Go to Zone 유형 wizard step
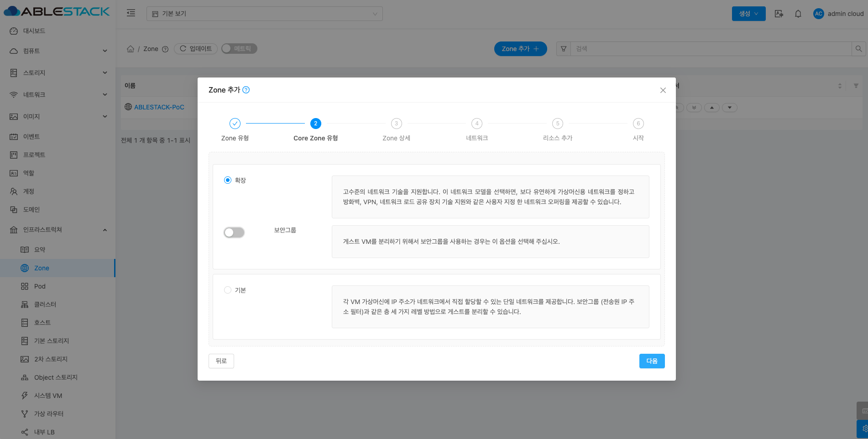 coord(235,129)
